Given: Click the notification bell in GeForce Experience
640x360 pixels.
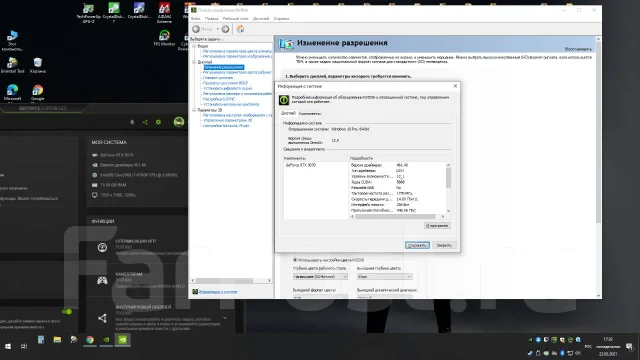Looking at the screenshot, I should click(x=132, y=122).
